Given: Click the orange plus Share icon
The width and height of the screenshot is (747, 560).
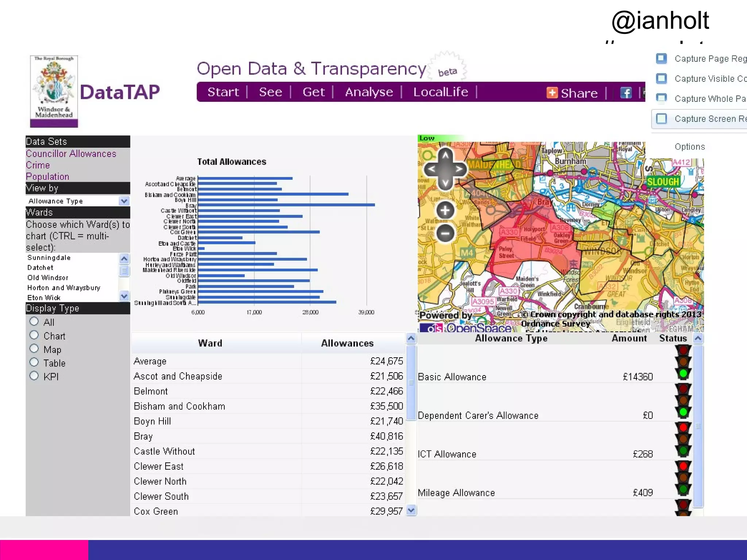Looking at the screenshot, I should click(x=552, y=93).
